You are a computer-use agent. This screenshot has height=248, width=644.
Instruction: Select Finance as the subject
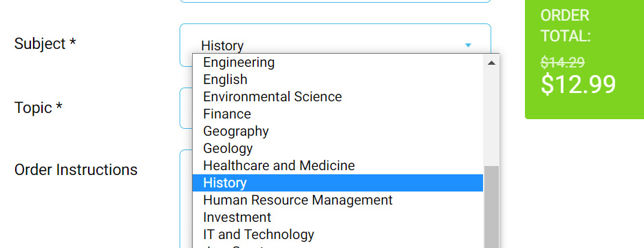pyautogui.click(x=338, y=114)
